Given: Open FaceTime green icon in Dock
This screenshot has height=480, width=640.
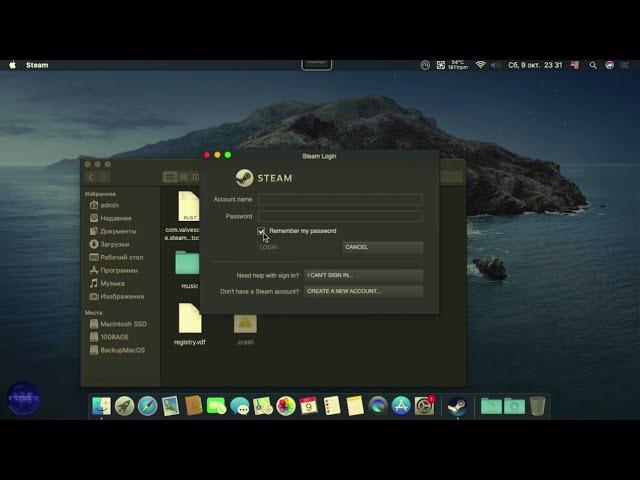Looking at the screenshot, I should click(216, 406).
